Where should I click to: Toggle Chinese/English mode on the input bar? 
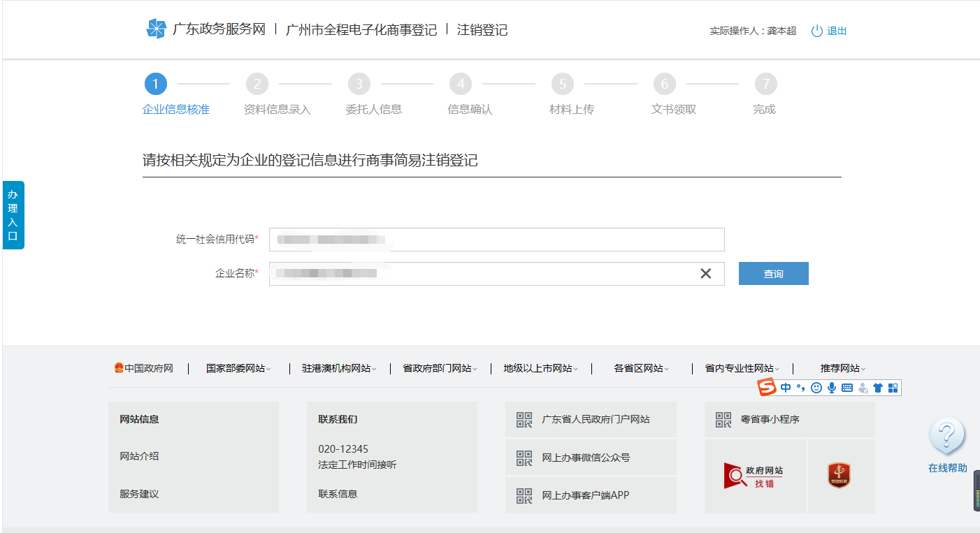(x=785, y=388)
